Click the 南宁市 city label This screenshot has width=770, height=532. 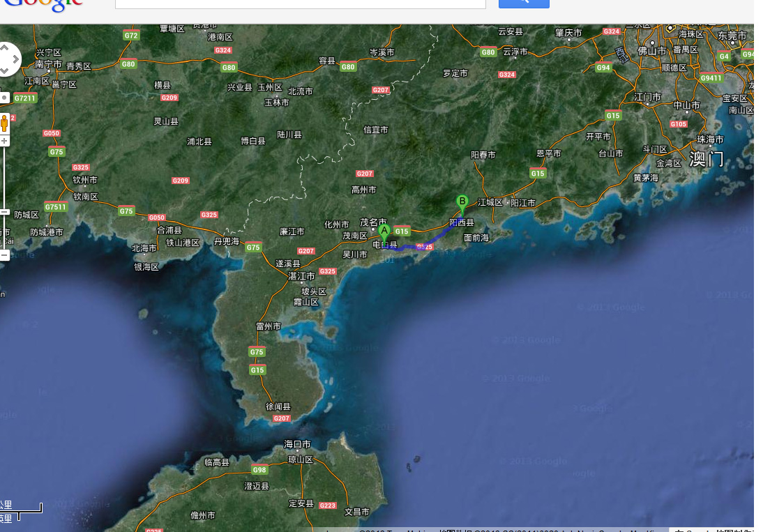point(48,64)
